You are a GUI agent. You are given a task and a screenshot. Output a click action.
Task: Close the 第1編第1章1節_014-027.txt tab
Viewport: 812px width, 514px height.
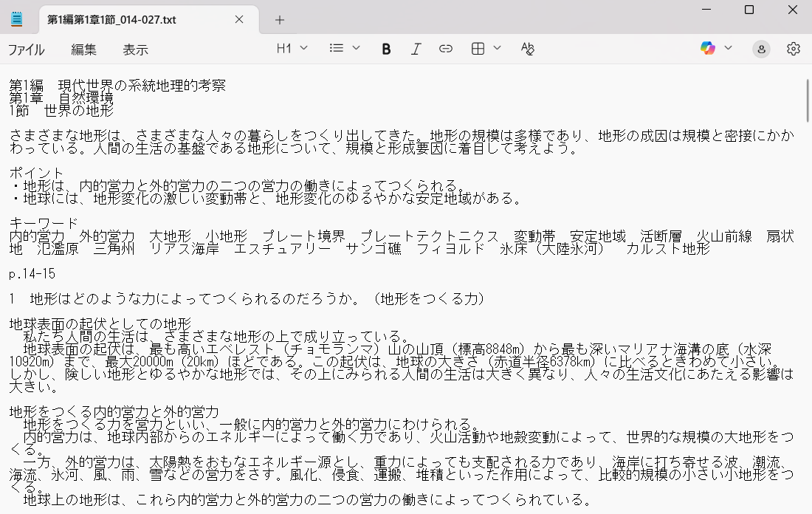click(239, 20)
